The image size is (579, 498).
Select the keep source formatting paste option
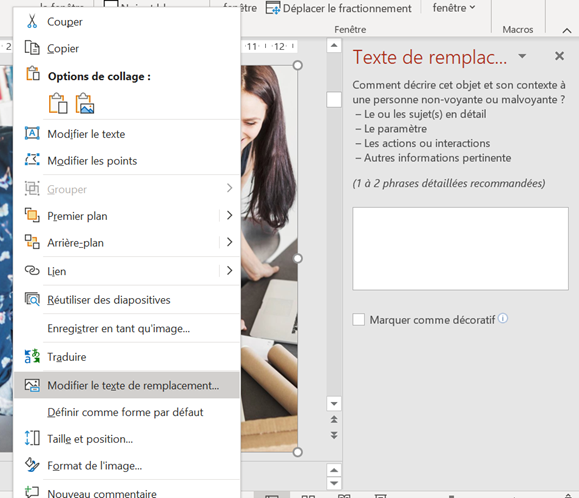58,103
